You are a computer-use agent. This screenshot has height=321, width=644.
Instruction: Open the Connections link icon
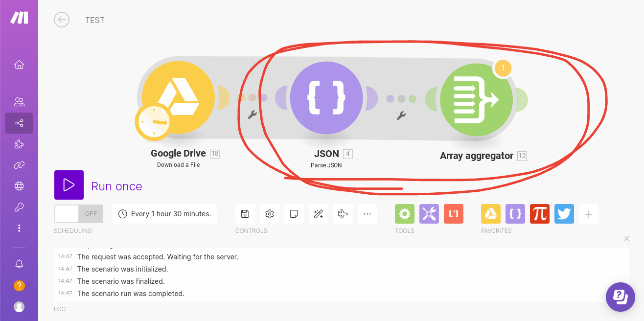click(19, 165)
